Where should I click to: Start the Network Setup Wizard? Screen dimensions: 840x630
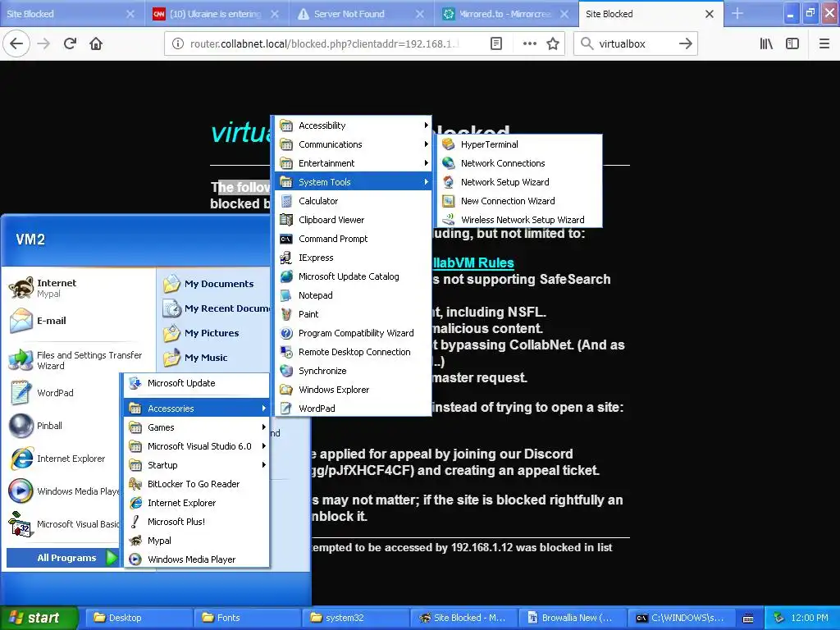pyautogui.click(x=520, y=182)
